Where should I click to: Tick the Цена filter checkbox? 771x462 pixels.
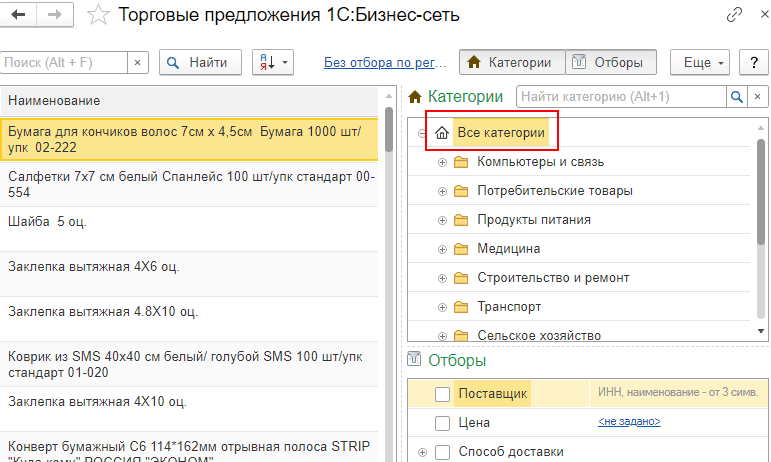pos(442,423)
